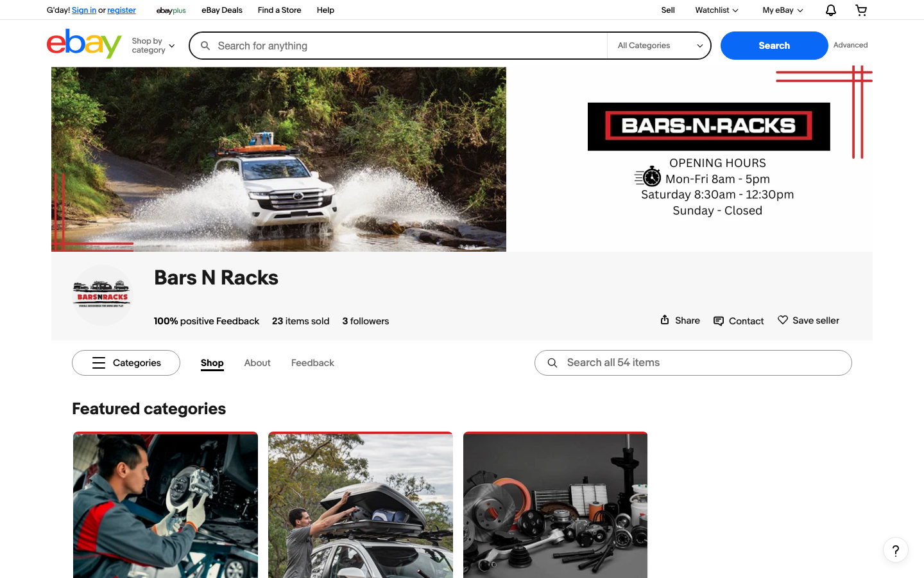Click the Bars N Racks store title
Image resolution: width=924 pixels, height=578 pixels.
point(216,277)
